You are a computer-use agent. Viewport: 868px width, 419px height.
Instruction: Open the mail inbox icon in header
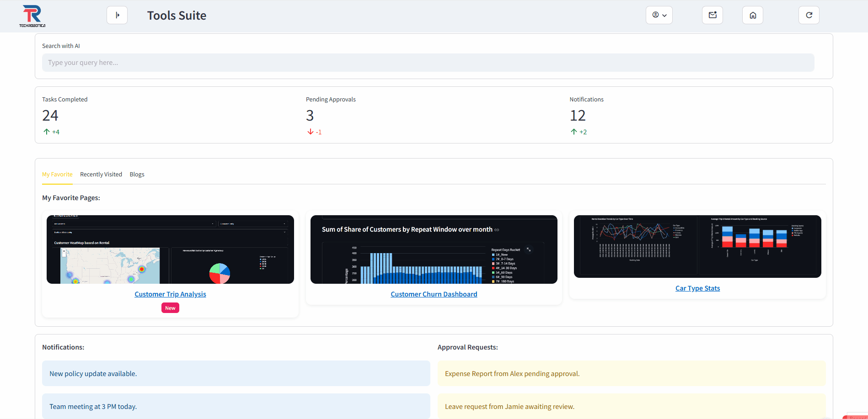tap(712, 15)
